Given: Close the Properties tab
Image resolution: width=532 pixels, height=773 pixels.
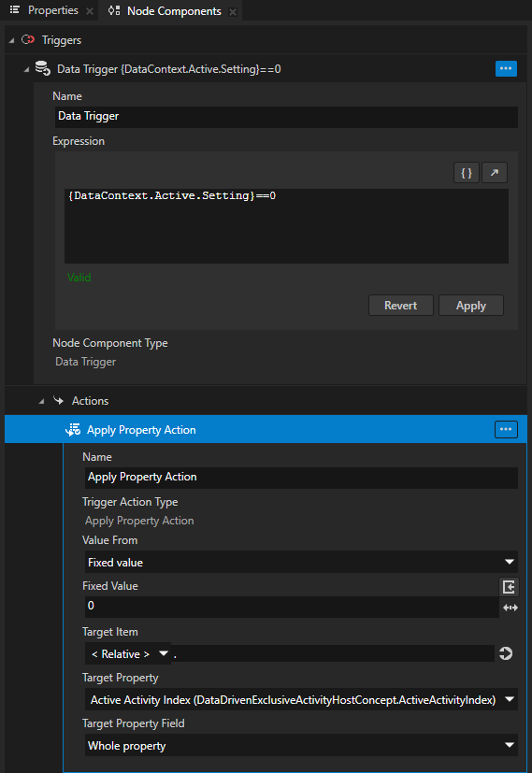Looking at the screenshot, I should 89,11.
